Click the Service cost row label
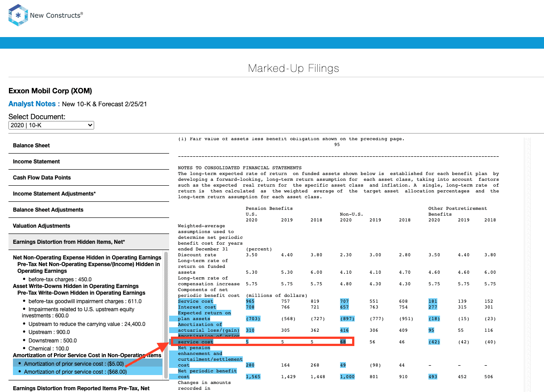The height and width of the screenshot is (392, 544). (195, 301)
